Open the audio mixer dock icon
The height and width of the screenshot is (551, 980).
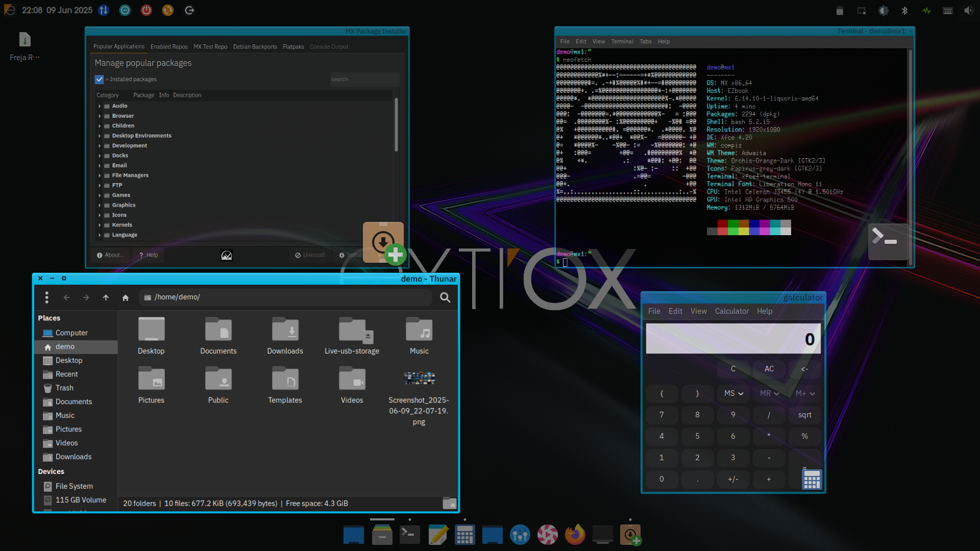pos(520,535)
